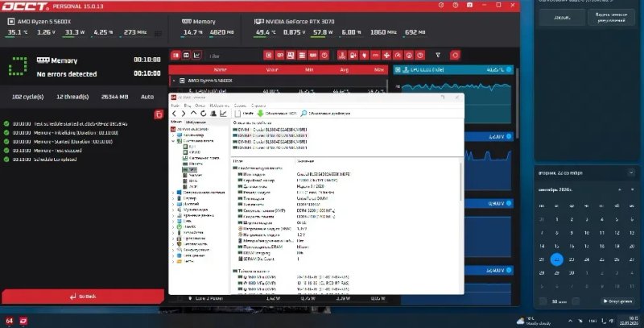The height and width of the screenshot is (328, 644).
Task: Open the Отчёт menu in AIDA64
Action: tap(200, 106)
